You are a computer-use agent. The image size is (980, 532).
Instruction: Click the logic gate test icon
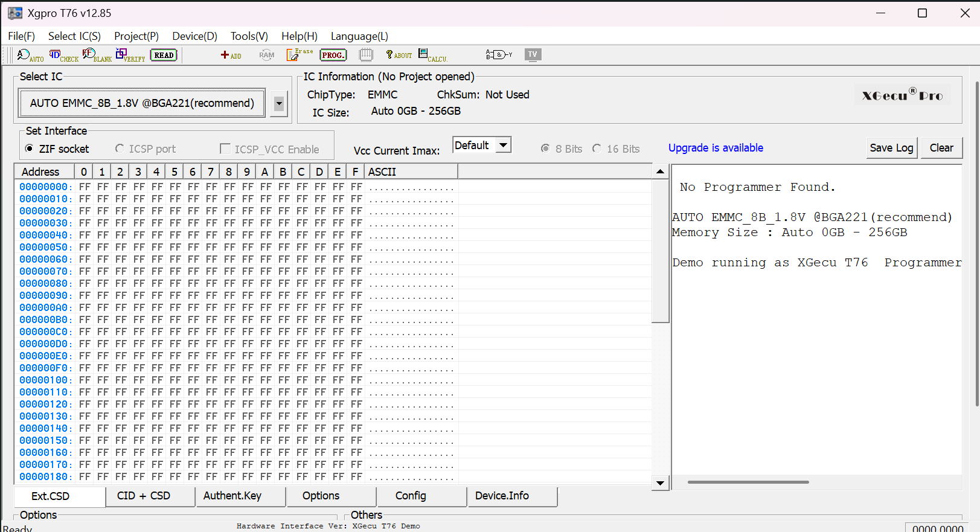tap(498, 55)
